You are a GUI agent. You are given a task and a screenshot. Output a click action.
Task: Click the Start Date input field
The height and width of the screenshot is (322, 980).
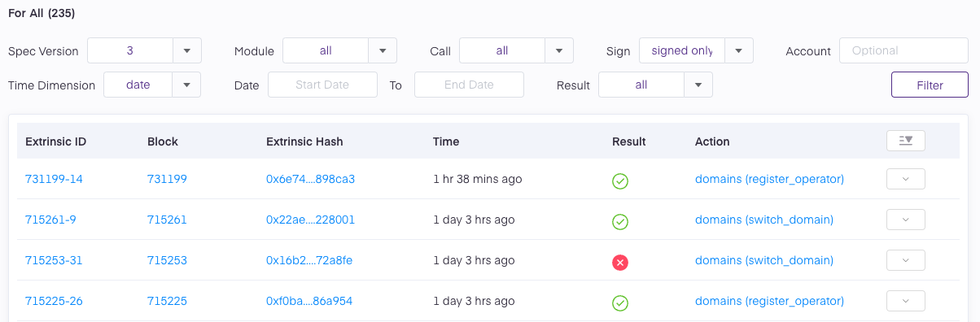pyautogui.click(x=322, y=85)
